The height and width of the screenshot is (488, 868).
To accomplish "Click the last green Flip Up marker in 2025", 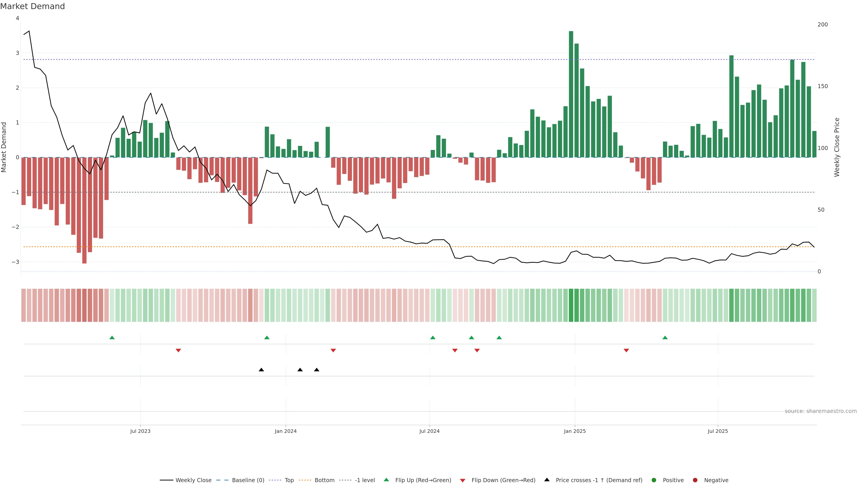I will coord(665,338).
